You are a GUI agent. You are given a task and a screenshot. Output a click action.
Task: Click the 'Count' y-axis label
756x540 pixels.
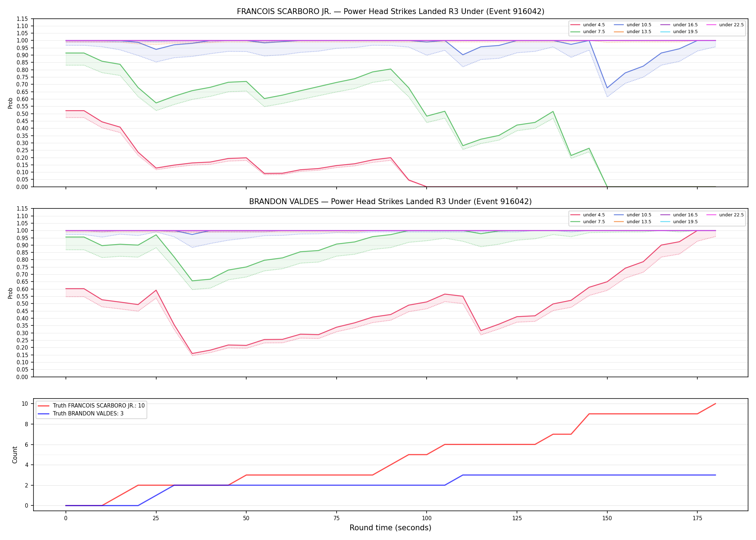[x=15, y=455]
